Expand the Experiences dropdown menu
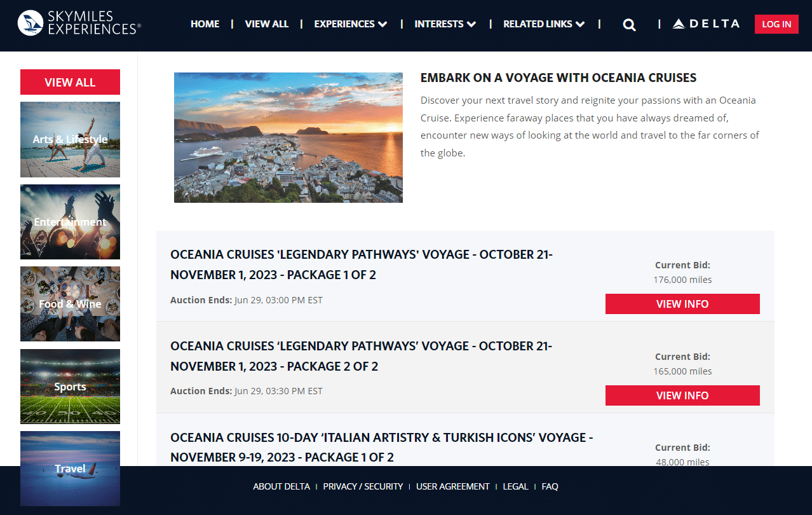This screenshot has height=515, width=812. coord(350,24)
